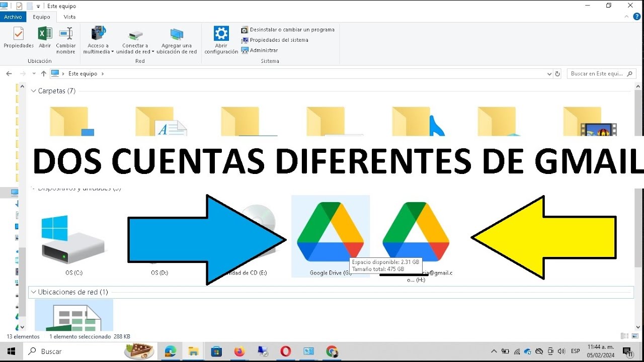Open Firefox from the taskbar

pos(239,351)
